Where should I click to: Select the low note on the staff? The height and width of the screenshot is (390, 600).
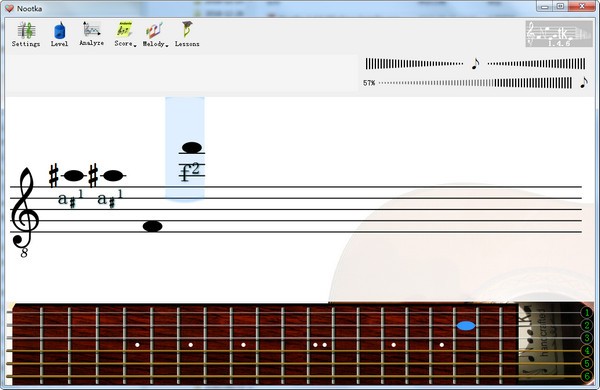pyautogui.click(x=152, y=226)
